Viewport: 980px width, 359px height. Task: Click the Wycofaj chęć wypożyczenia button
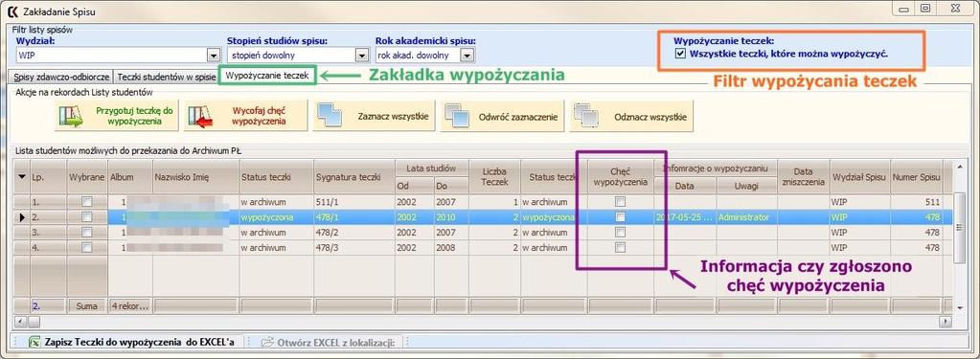coord(245,116)
